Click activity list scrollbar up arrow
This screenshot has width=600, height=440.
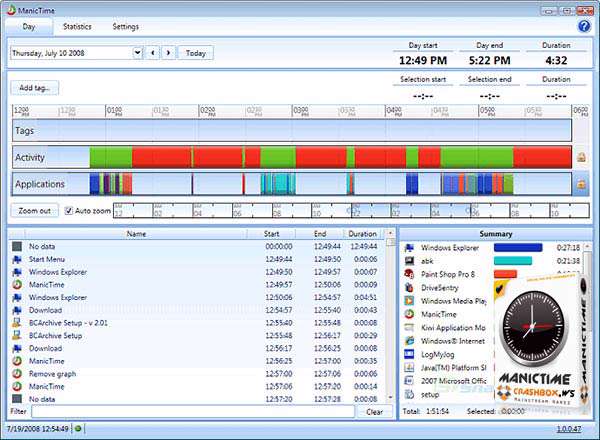pos(390,233)
